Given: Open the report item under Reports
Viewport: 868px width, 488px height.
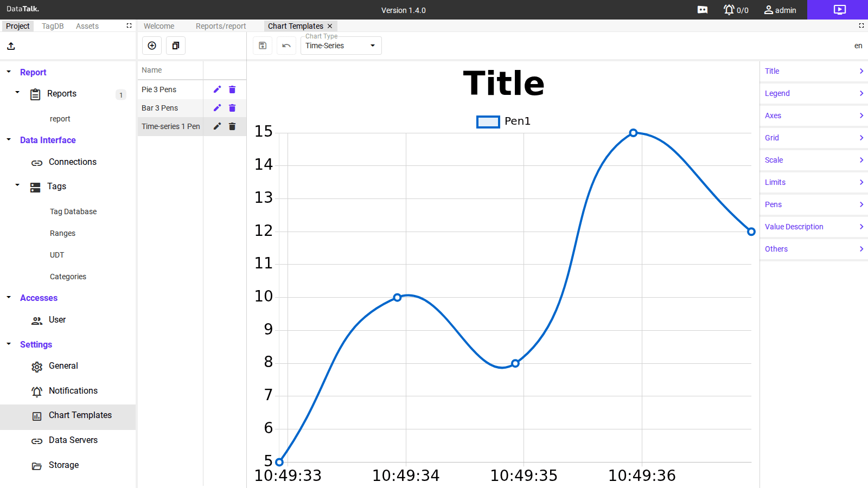Looking at the screenshot, I should click(x=60, y=119).
